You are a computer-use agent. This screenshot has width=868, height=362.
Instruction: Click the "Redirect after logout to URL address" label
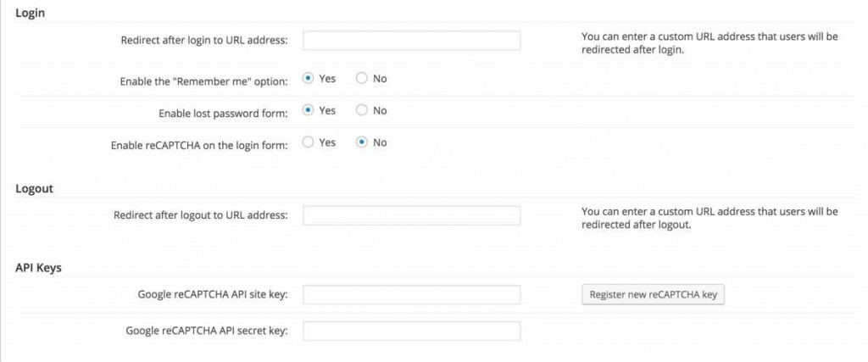[x=201, y=215]
